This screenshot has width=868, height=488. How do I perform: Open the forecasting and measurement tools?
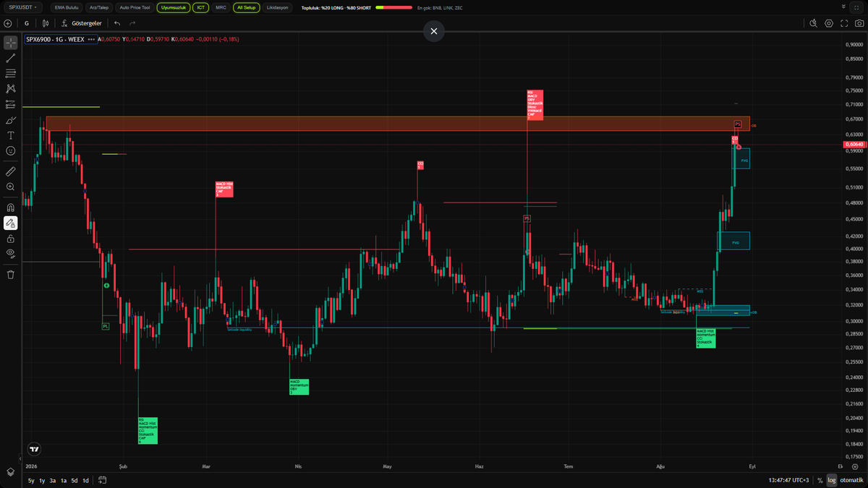[x=11, y=104]
